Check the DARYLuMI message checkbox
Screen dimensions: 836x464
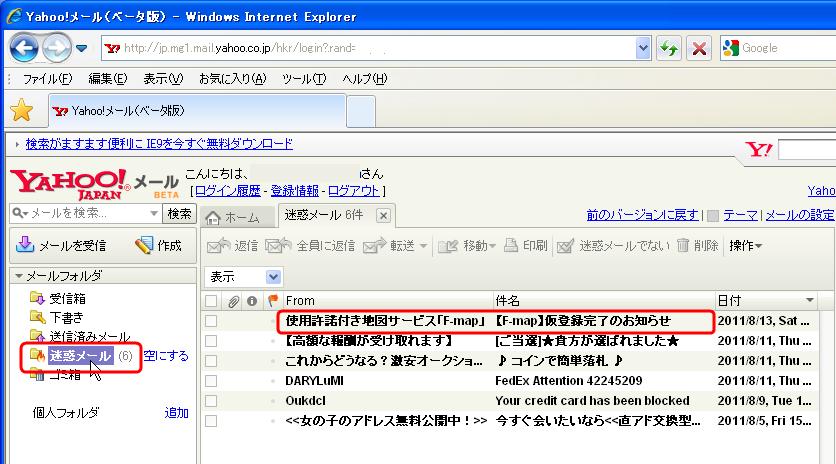click(211, 381)
